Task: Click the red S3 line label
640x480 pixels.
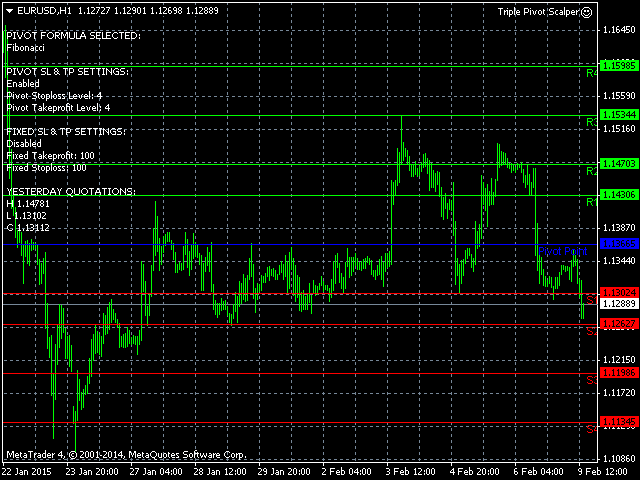Action: click(x=592, y=380)
